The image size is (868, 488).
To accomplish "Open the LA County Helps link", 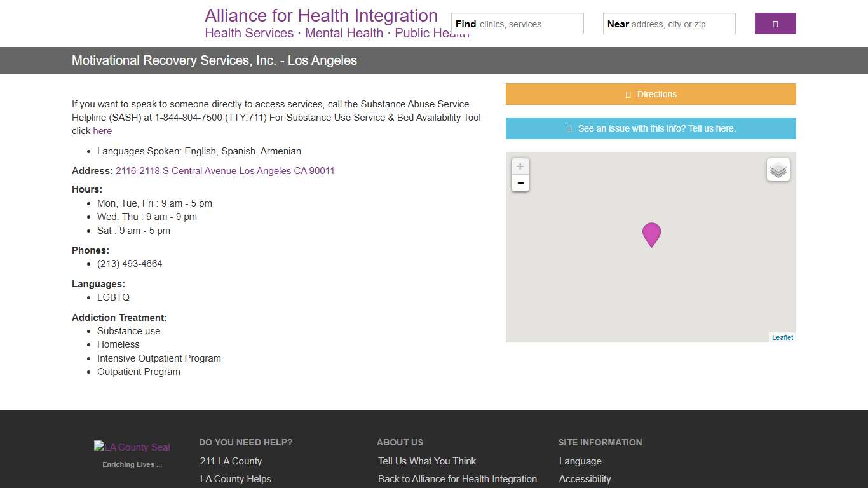I will [x=235, y=479].
